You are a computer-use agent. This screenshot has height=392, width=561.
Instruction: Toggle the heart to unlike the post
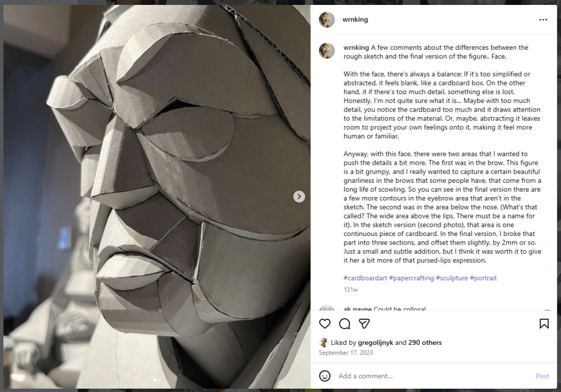[325, 324]
